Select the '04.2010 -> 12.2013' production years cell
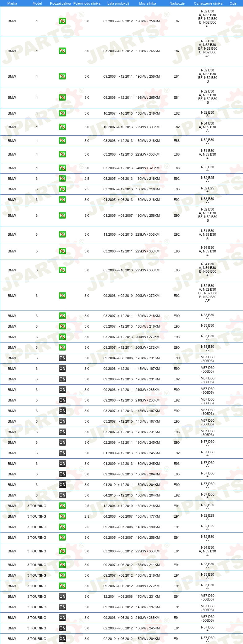Image resolution: width=243 pixels, height=644 pixels. click(x=118, y=495)
